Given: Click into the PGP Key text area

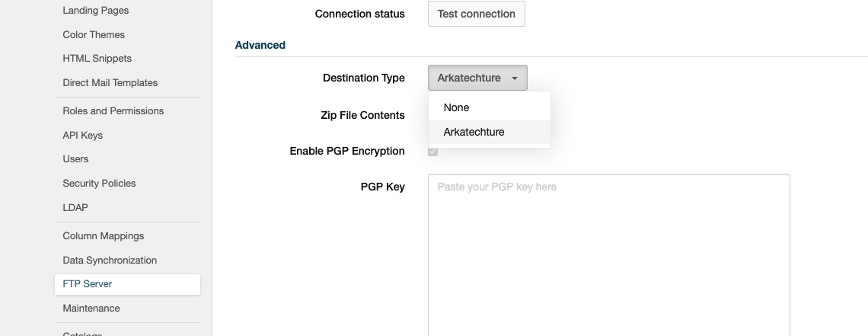Looking at the screenshot, I should click(609, 255).
